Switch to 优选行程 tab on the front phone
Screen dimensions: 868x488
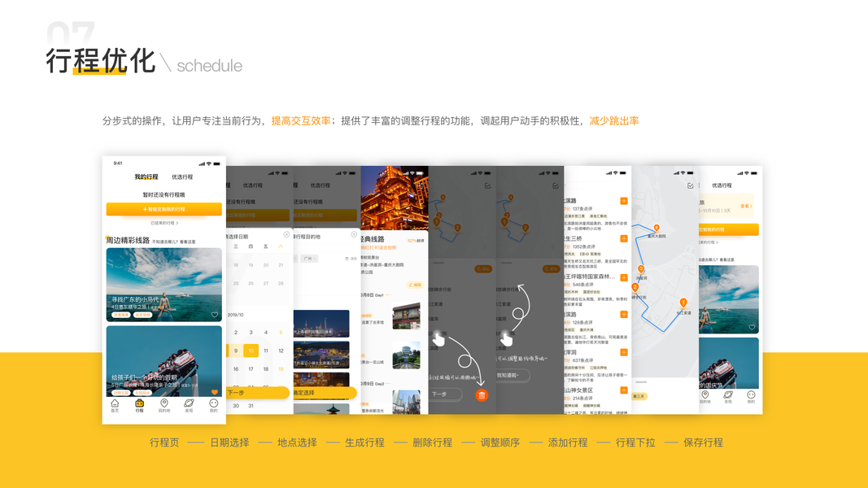182,177
